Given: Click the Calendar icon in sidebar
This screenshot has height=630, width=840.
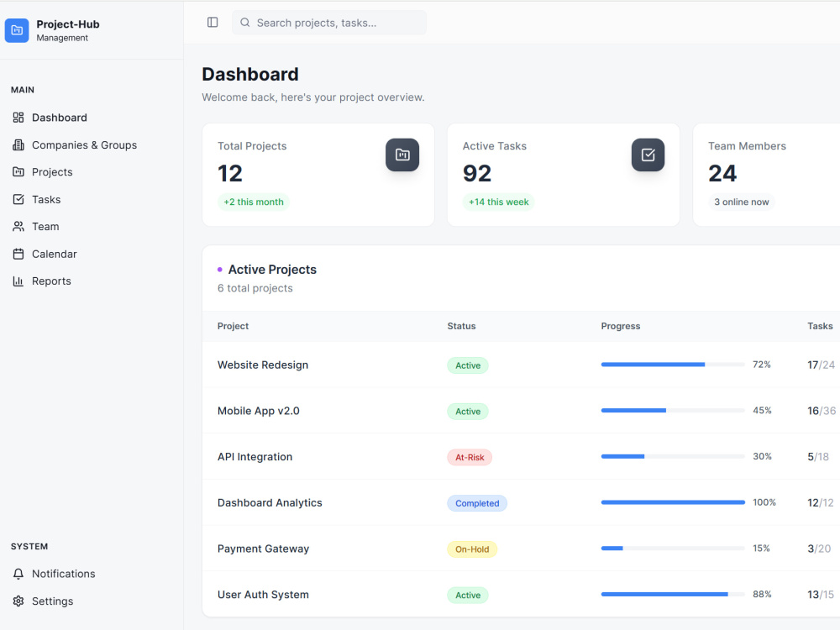Looking at the screenshot, I should (x=18, y=254).
